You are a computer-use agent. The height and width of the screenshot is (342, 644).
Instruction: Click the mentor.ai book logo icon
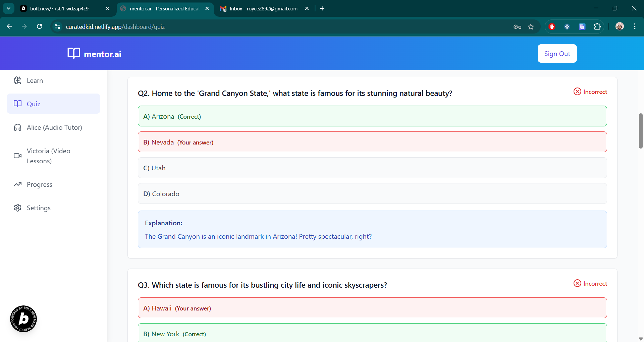(74, 53)
